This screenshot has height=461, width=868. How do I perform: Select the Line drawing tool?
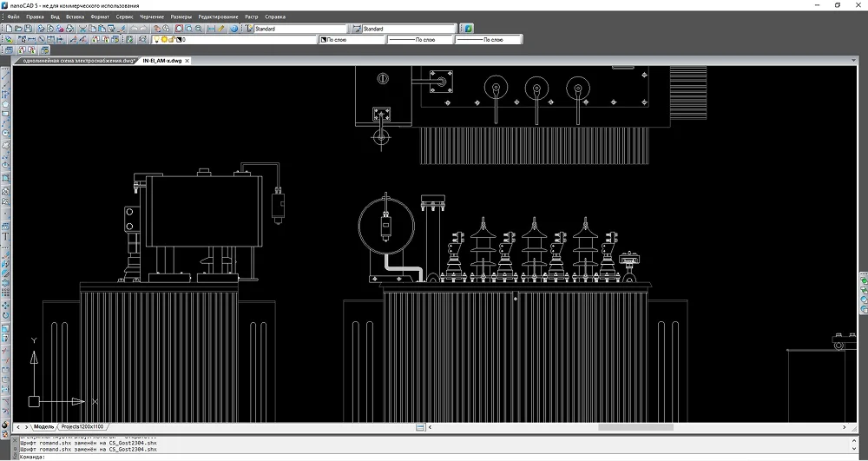pos(5,76)
